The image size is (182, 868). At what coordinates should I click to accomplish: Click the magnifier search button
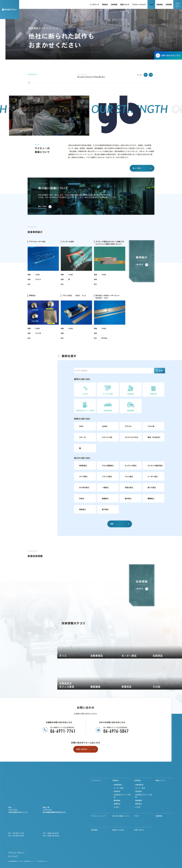(160, 370)
